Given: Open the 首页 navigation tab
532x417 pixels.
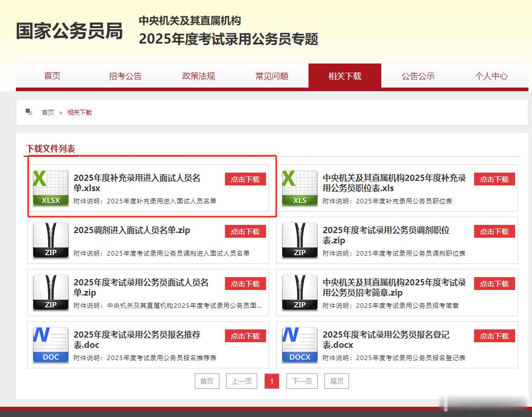Looking at the screenshot, I should (x=52, y=76).
